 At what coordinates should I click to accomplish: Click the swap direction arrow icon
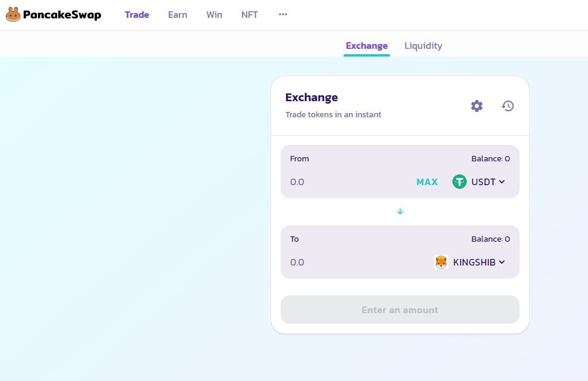(x=400, y=211)
